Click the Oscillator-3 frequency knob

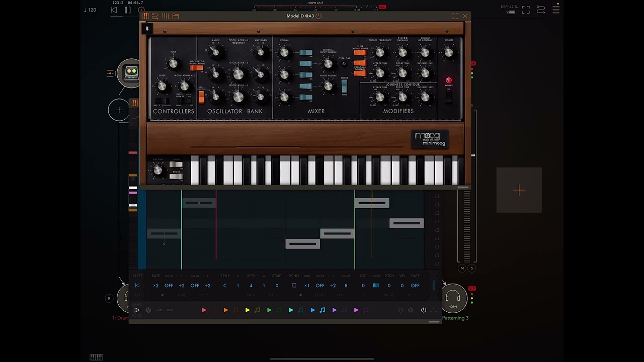pos(238,97)
